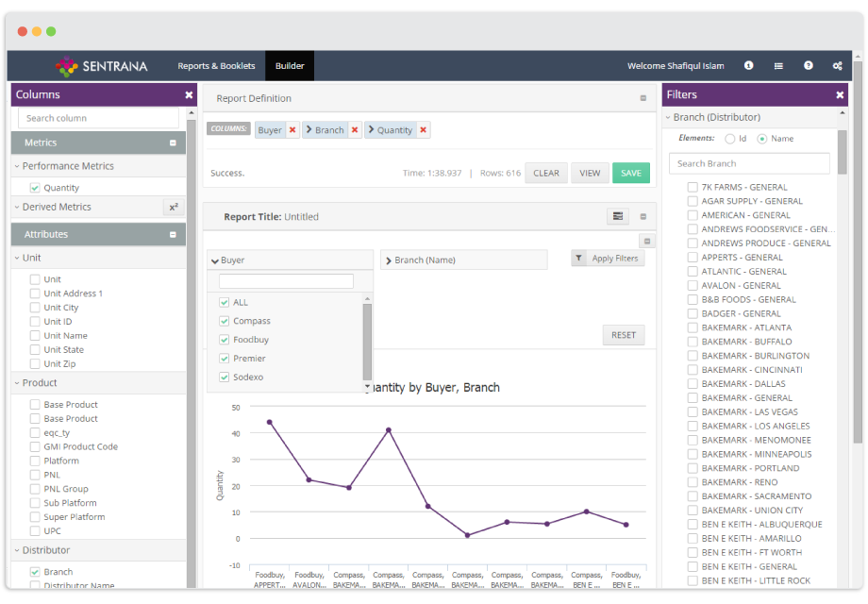868x604 pixels.
Task: Check the Unit City attribute checkbox
Action: tap(35, 308)
